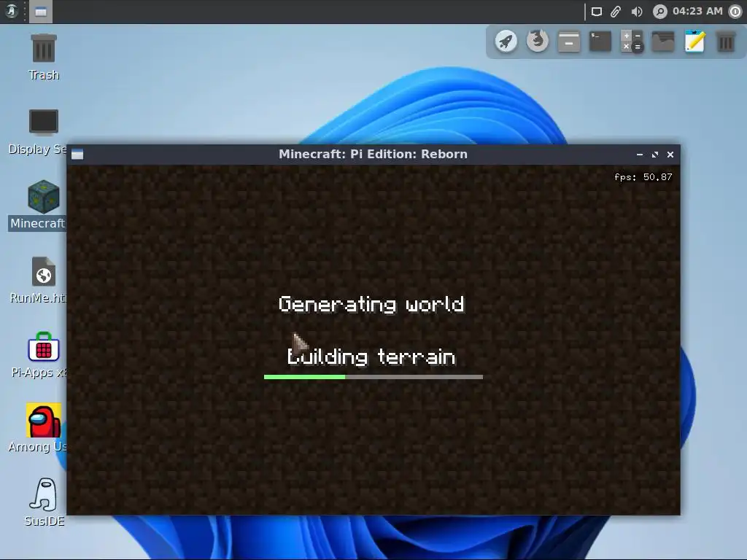This screenshot has width=747, height=560.
Task: Select the Minecraft window in the taskbar
Action: (x=41, y=12)
